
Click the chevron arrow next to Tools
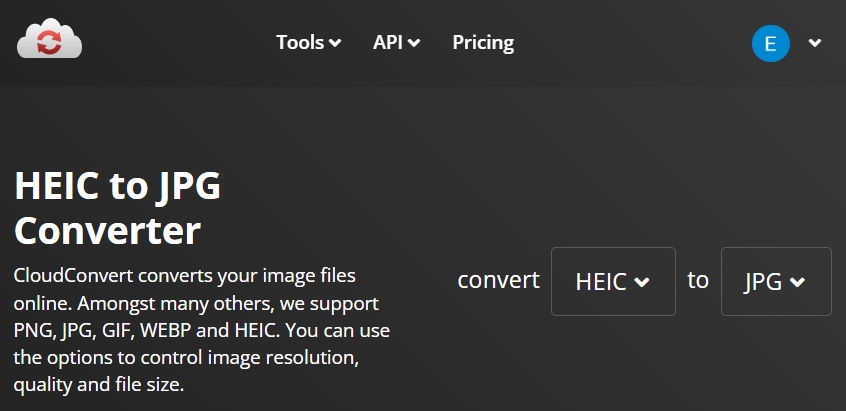tap(335, 43)
